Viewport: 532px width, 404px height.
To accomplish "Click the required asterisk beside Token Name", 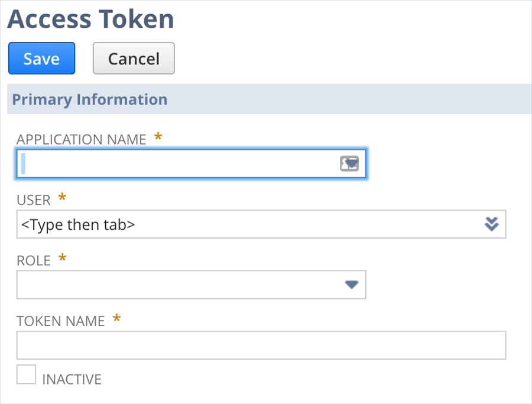I will point(116,319).
